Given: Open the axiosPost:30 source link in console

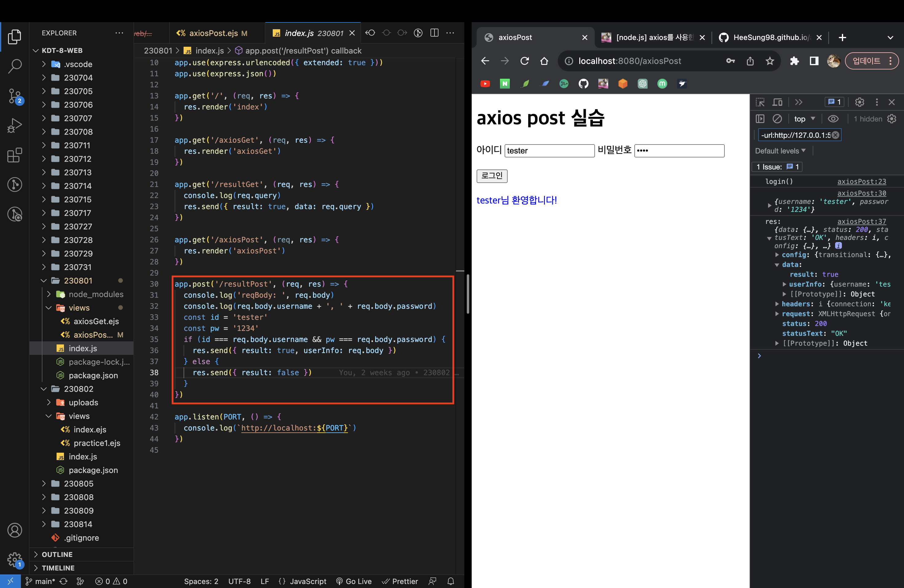Looking at the screenshot, I should point(862,193).
